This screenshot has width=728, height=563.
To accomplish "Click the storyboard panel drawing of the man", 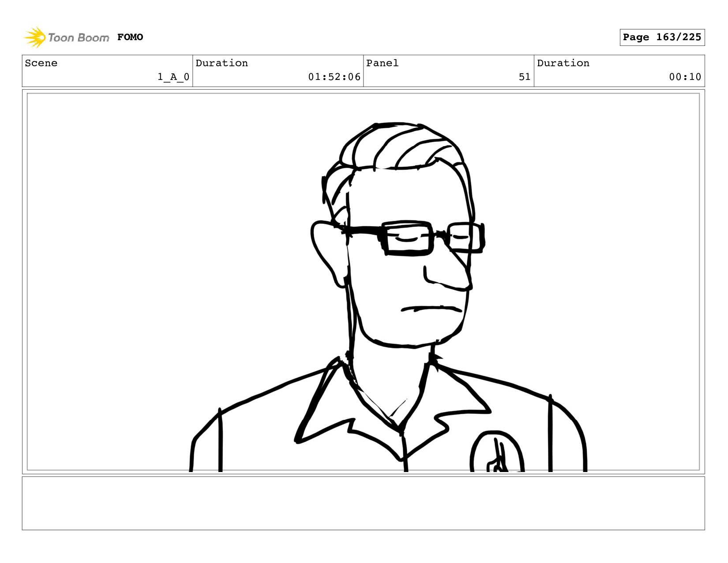I will click(363, 282).
